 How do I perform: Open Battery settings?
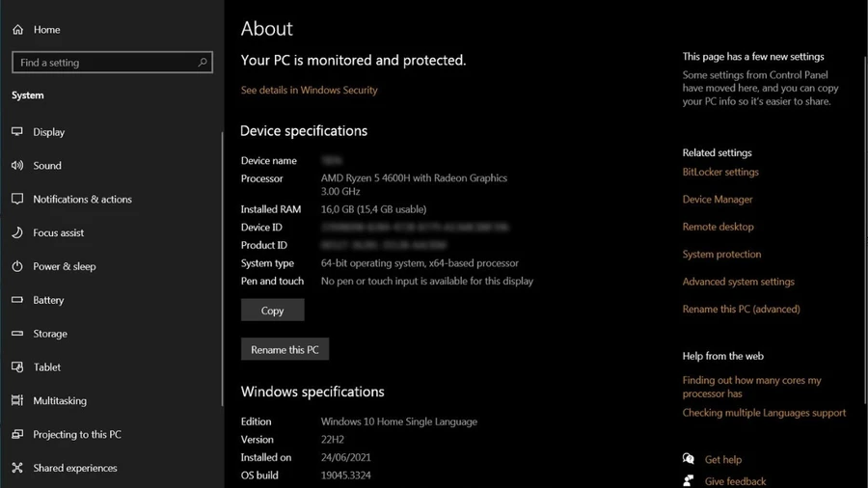[48, 300]
